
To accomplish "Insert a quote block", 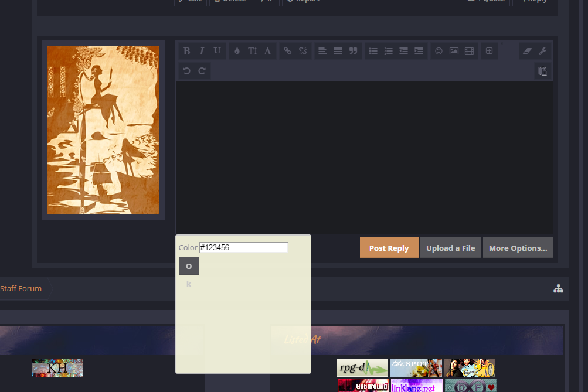I will 353,51.
